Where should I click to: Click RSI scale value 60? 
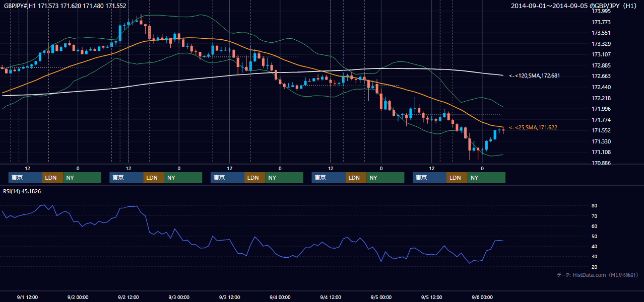tap(595, 226)
